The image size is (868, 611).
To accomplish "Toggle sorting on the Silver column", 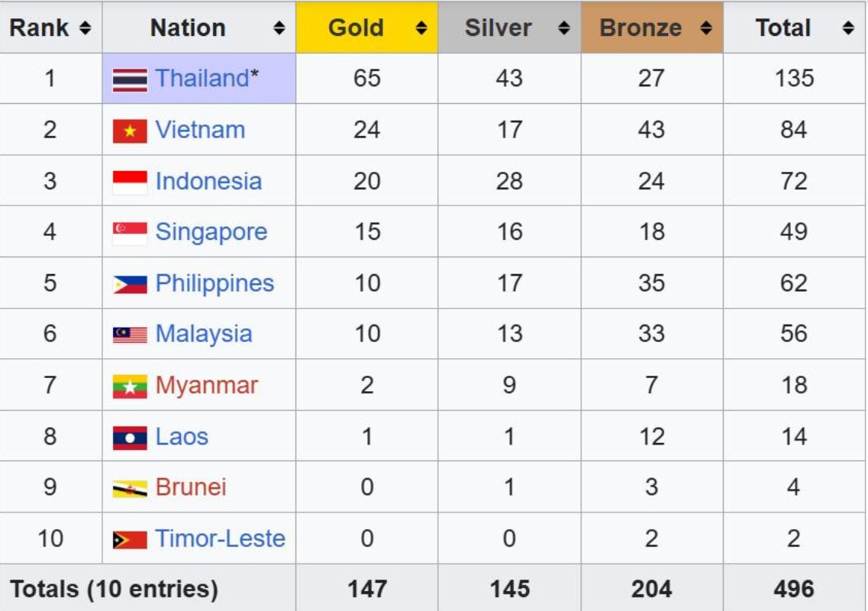I will (565, 27).
